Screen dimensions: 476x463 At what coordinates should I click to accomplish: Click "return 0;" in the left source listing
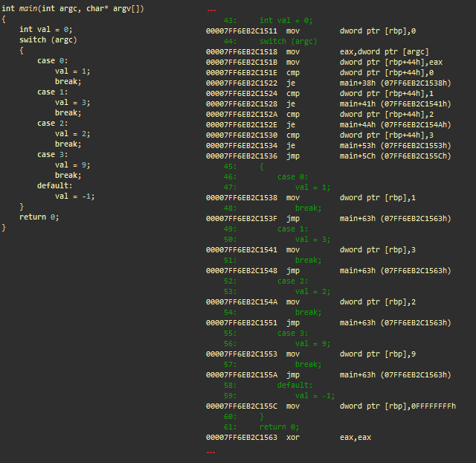pyautogui.click(x=39, y=217)
